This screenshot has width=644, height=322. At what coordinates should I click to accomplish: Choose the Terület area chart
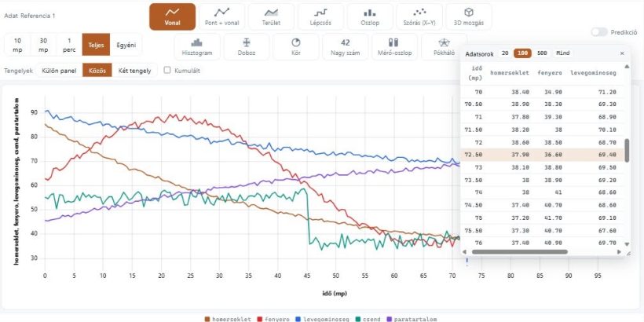click(x=271, y=16)
